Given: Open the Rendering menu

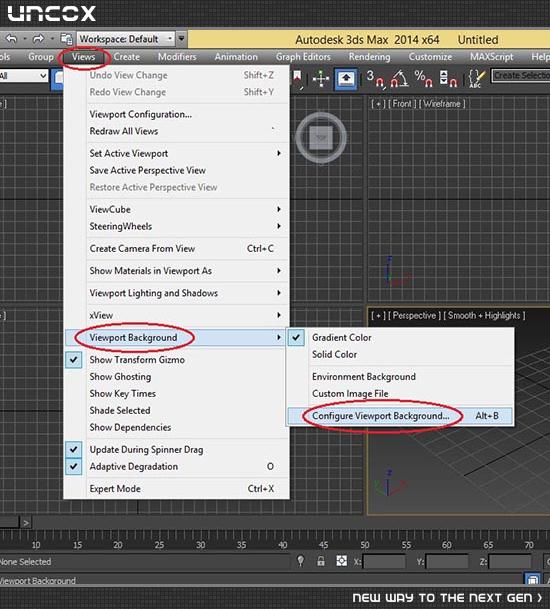Looking at the screenshot, I should point(369,57).
